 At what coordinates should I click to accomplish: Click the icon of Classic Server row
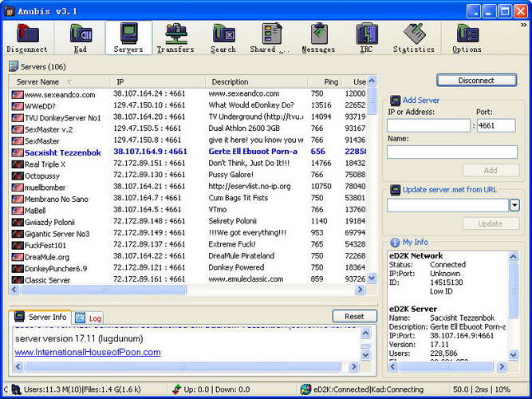pyautogui.click(x=18, y=280)
